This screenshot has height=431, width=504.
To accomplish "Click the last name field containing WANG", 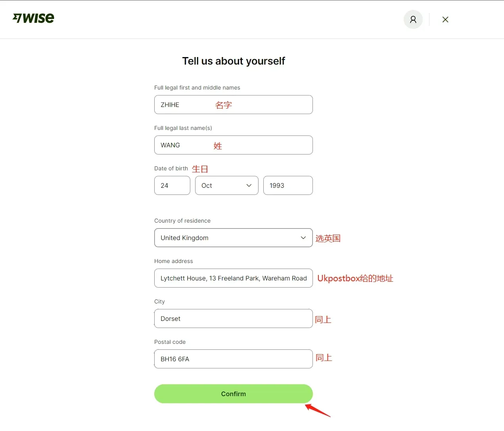I will [234, 145].
